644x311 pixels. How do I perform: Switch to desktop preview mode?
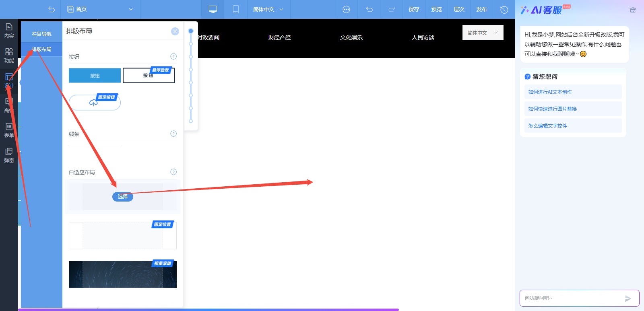click(x=213, y=9)
